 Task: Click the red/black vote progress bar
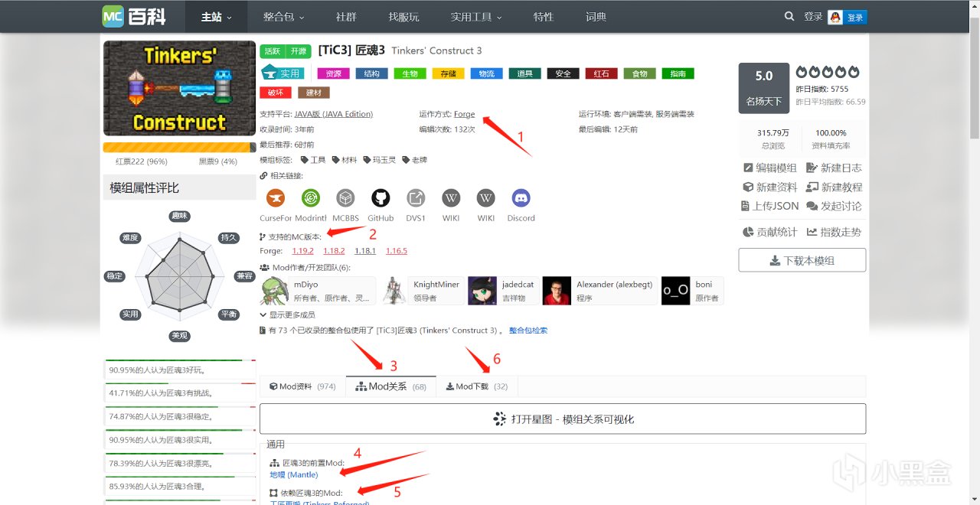click(x=180, y=147)
